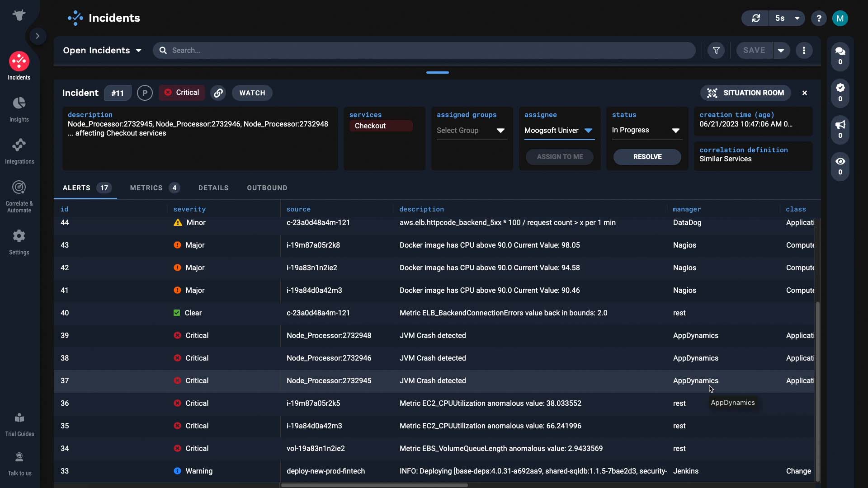
Task: Open Settings from the sidebar
Action: tap(19, 242)
